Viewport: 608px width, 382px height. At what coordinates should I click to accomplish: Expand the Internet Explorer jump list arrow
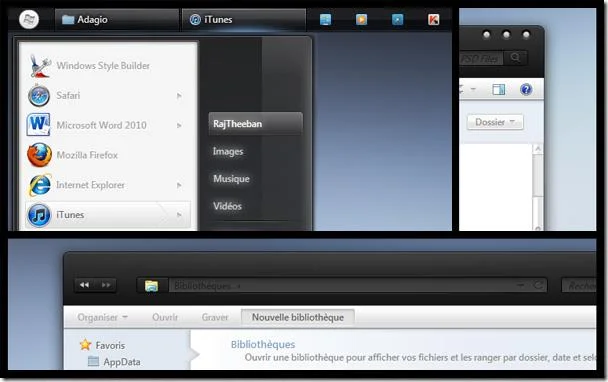click(x=179, y=185)
